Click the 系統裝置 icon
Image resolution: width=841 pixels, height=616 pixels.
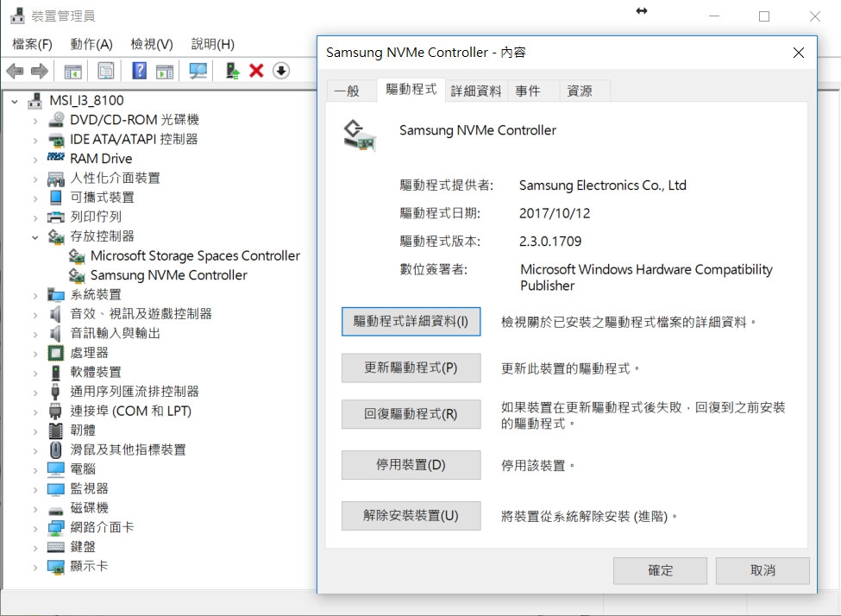pos(56,294)
